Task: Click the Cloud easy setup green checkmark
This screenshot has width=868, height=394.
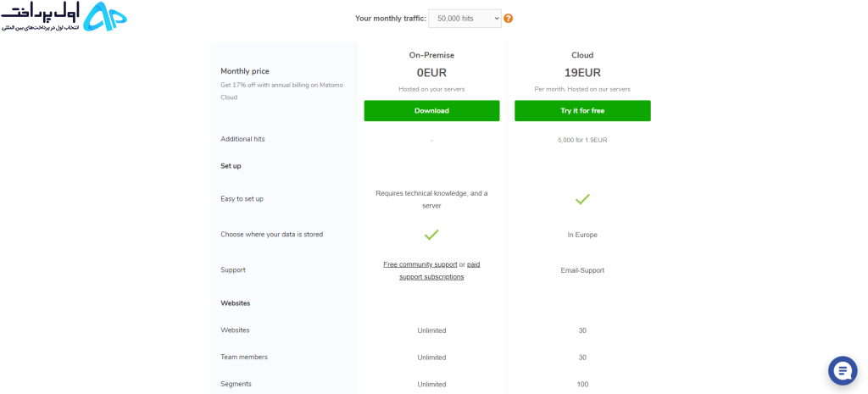Action: (x=582, y=199)
